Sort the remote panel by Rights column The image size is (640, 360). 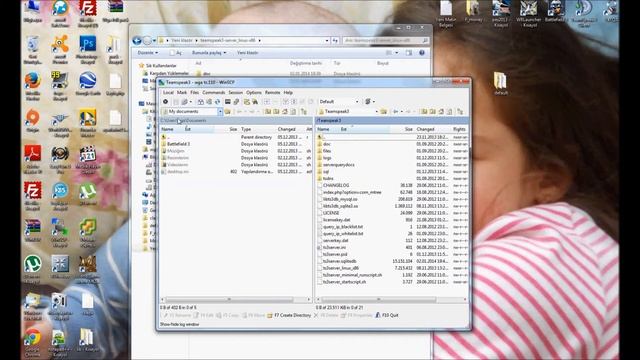point(459,129)
